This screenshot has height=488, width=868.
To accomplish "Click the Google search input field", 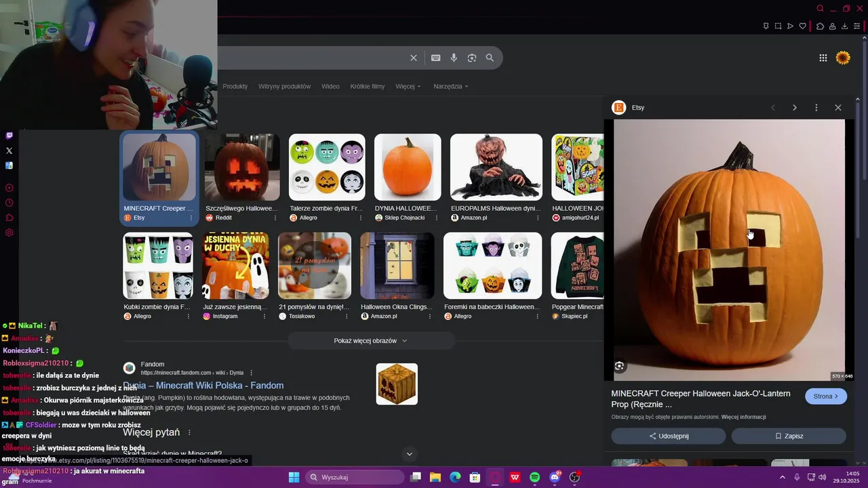I will [312, 58].
